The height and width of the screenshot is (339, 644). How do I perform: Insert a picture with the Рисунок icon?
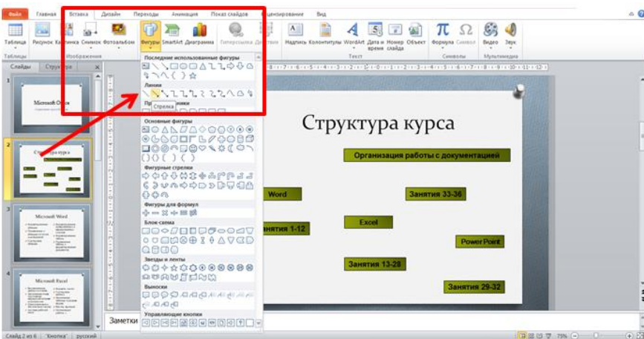coord(42,33)
